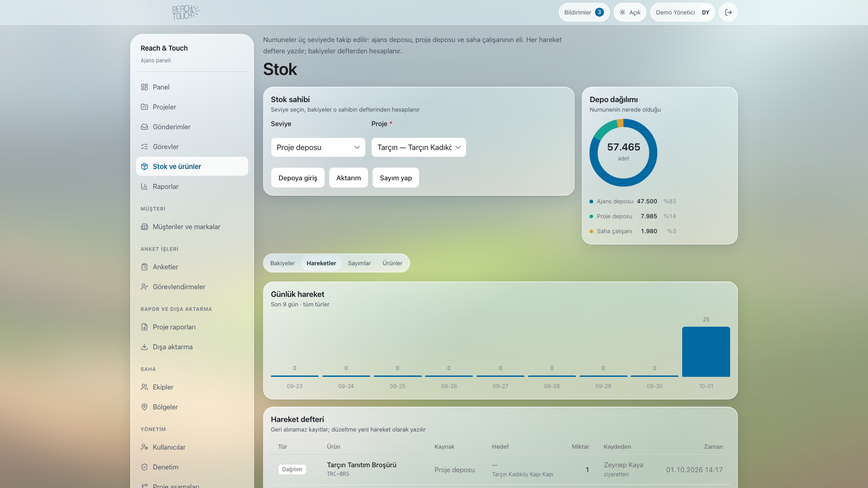
Task: Click the Denetim shield icon
Action: coord(144,467)
